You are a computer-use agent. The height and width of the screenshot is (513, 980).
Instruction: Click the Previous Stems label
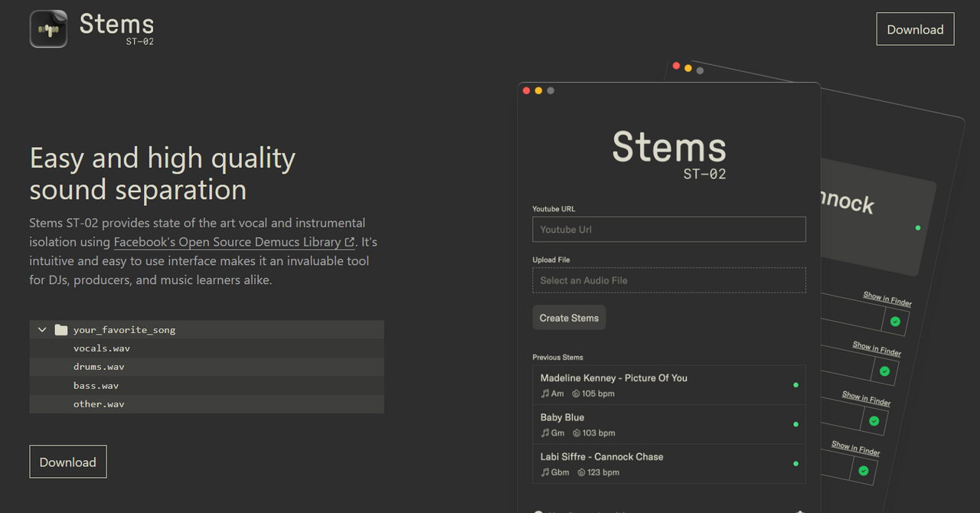[x=557, y=358]
